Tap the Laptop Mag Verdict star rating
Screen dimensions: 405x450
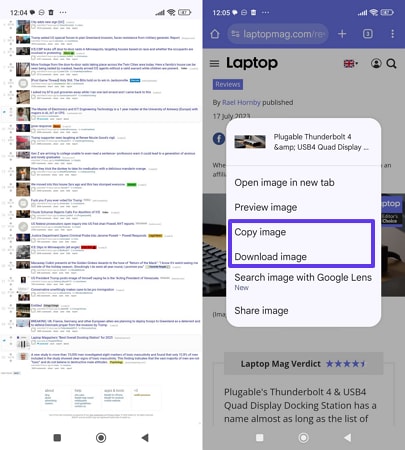tap(345, 364)
